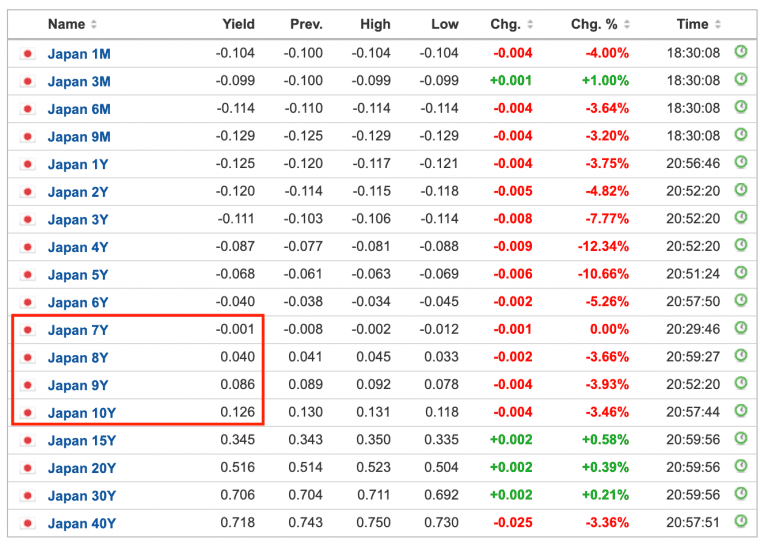
Task: Click the Japan flag icon beside Japan 20Y
Action: coord(28,468)
